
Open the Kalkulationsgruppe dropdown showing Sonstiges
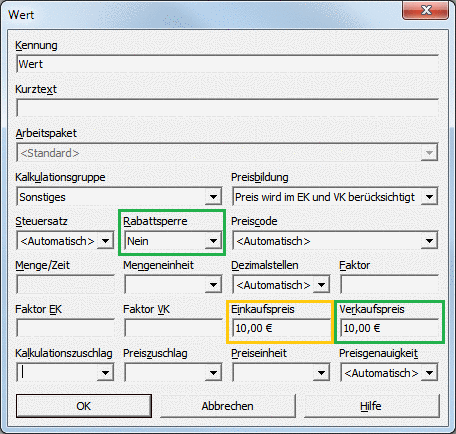pyautogui.click(x=119, y=197)
